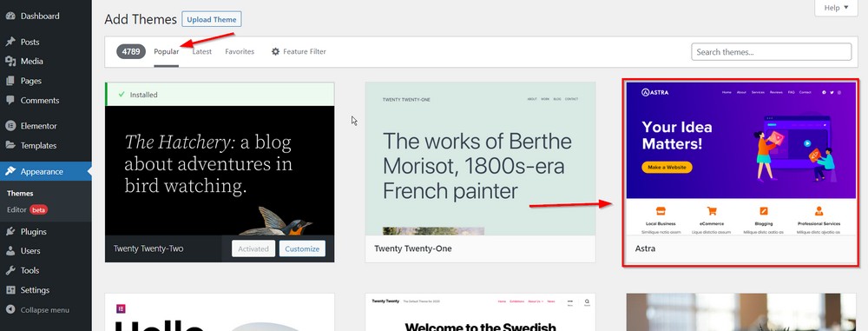Click the Posts pushpin icon

pos(10,42)
